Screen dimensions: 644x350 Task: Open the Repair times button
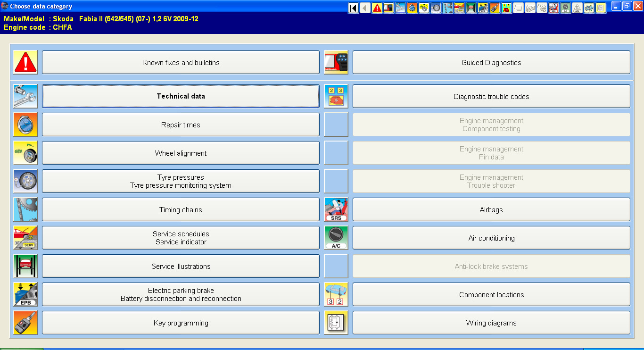pos(181,125)
